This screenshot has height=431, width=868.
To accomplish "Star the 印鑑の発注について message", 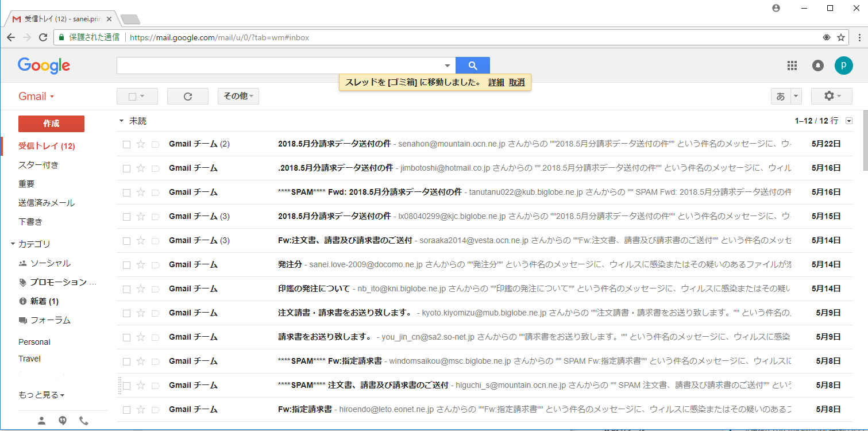I will (x=141, y=289).
